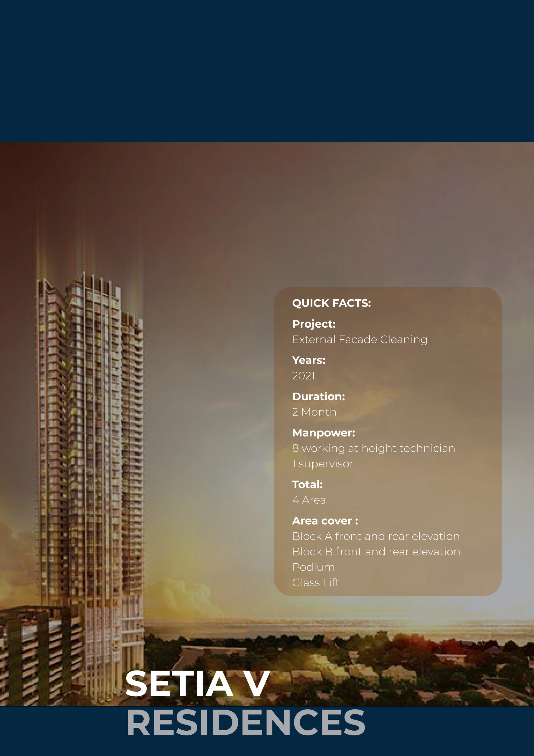Select the Project: label
This screenshot has height=756, width=534.
click(x=314, y=324)
